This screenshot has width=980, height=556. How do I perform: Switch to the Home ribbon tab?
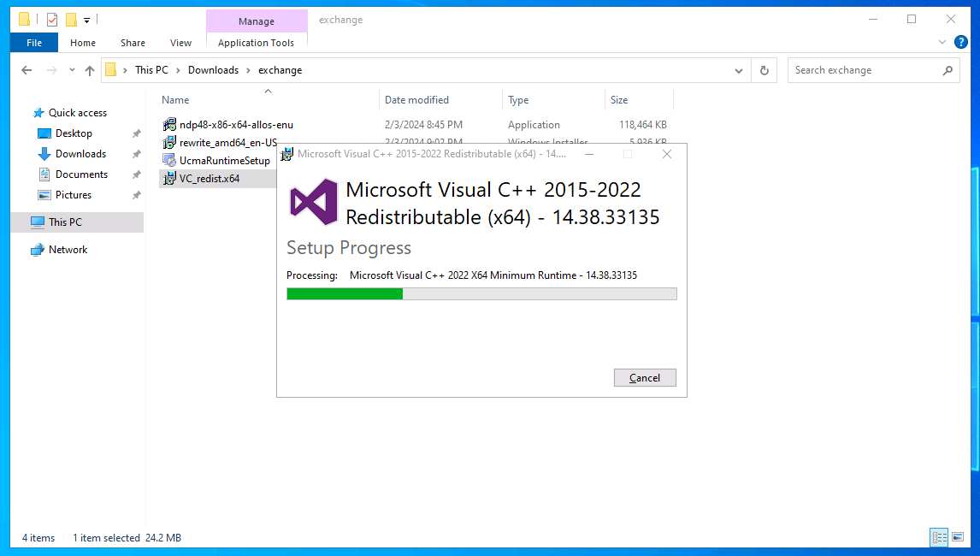tap(82, 43)
